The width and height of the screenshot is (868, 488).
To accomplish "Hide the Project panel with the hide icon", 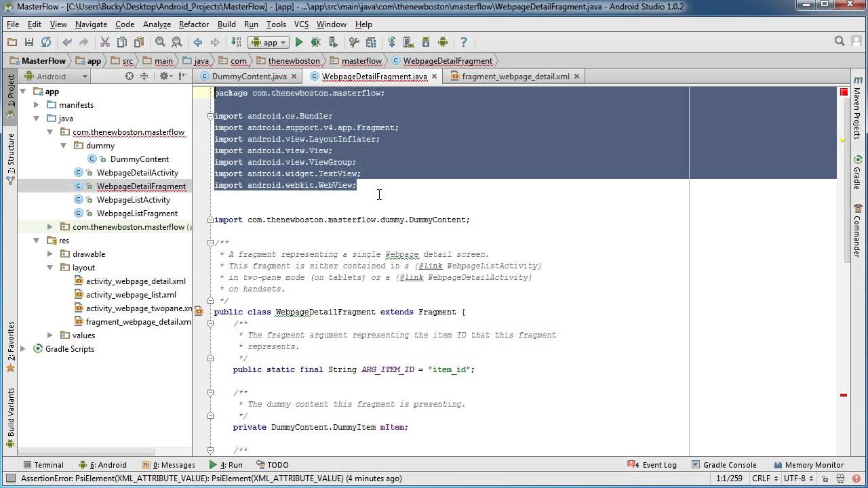I will (x=184, y=77).
